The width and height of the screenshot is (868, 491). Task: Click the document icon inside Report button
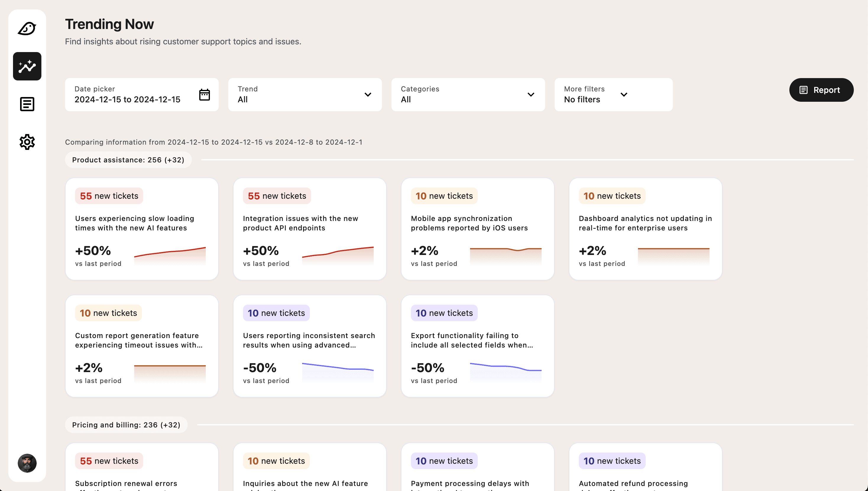coord(803,90)
